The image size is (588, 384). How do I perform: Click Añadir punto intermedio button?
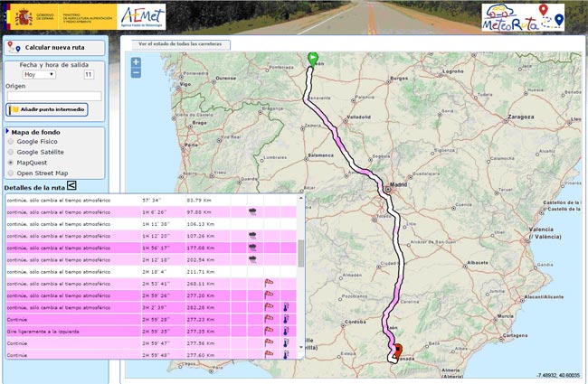click(x=47, y=109)
